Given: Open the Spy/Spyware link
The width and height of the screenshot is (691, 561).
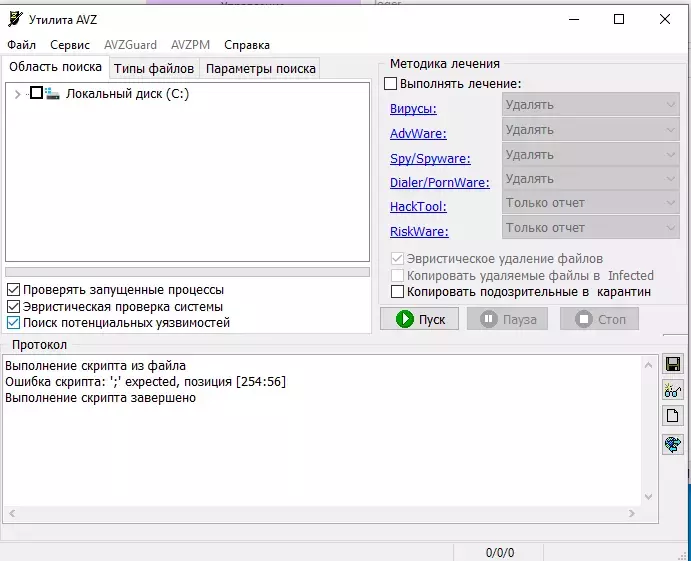Looking at the screenshot, I should coord(430,159).
